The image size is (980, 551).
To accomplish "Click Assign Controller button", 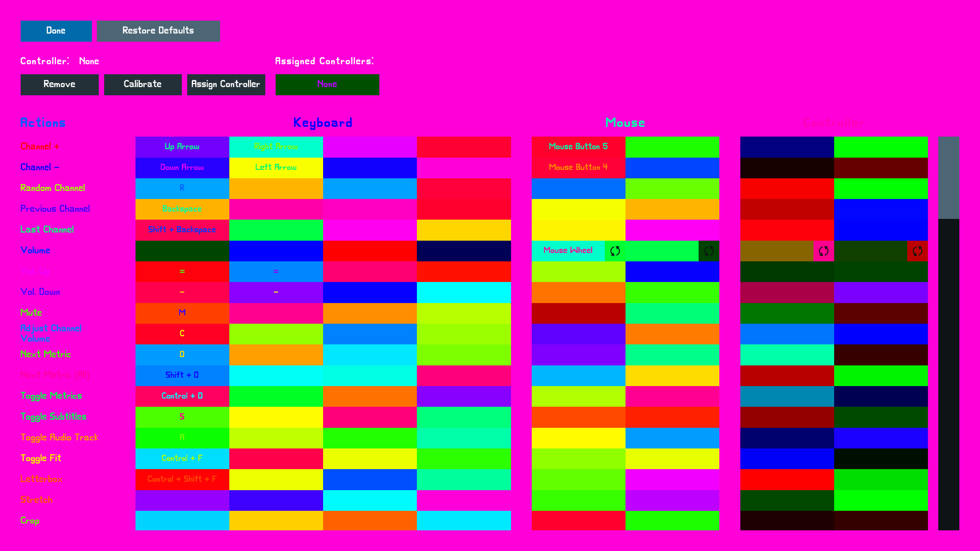I will pyautogui.click(x=226, y=85).
